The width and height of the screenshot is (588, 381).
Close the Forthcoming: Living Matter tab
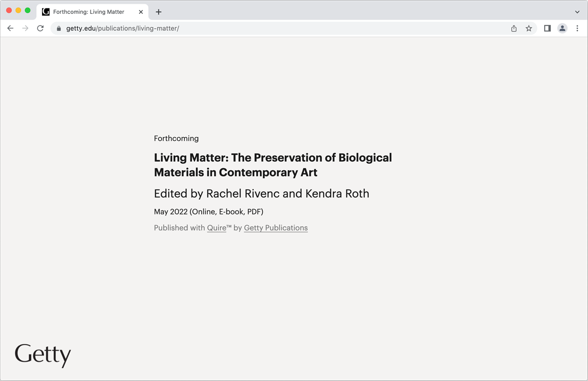pos(141,12)
